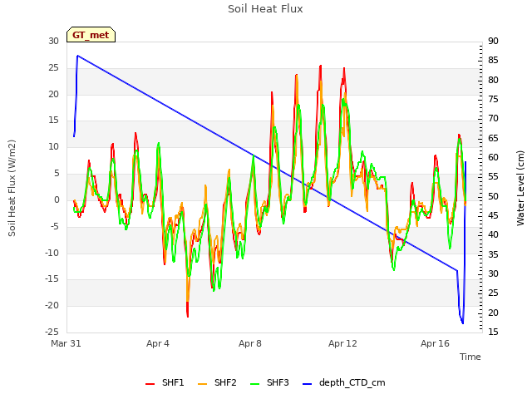This screenshot has width=532, height=399.
Task: Click the Apr 16 x-axis tick label
Action: click(435, 343)
